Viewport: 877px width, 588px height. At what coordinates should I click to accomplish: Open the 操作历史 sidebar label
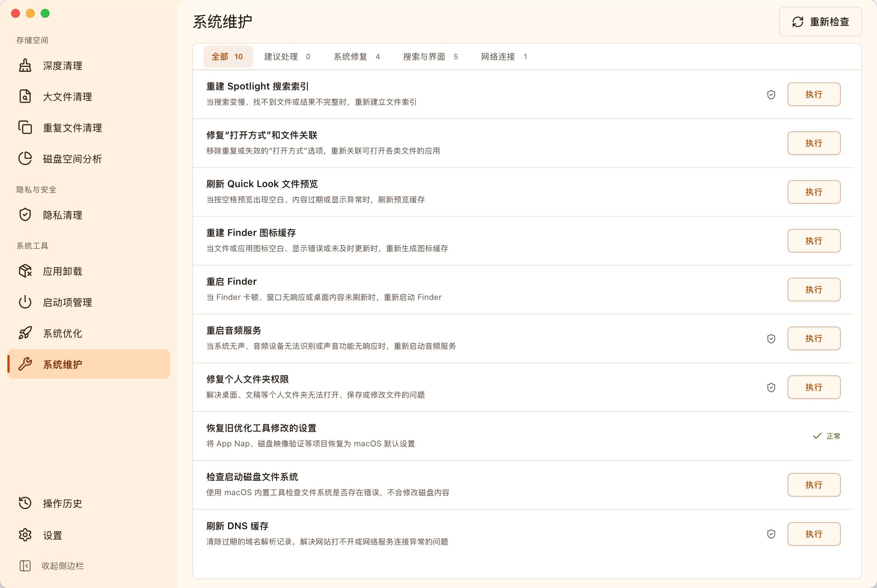coord(62,503)
